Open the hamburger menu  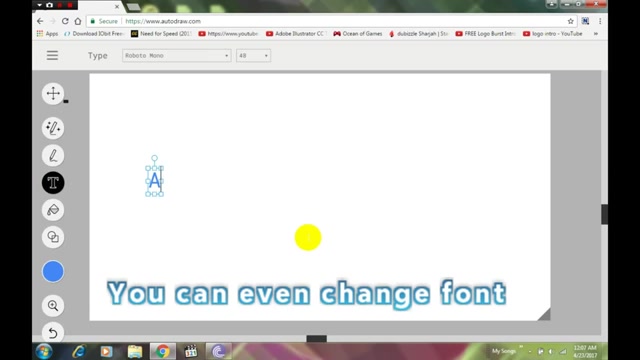pyautogui.click(x=52, y=56)
